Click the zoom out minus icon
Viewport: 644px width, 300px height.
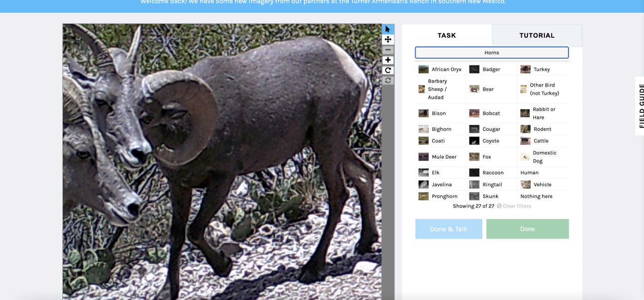pos(388,50)
